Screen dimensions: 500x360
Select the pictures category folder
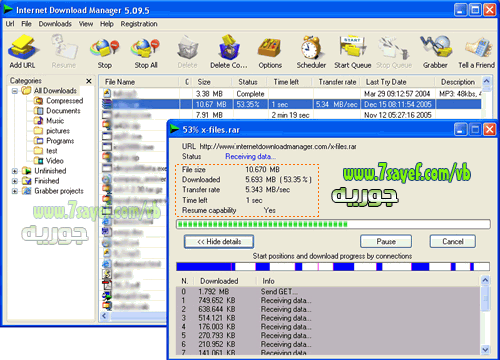(x=52, y=131)
